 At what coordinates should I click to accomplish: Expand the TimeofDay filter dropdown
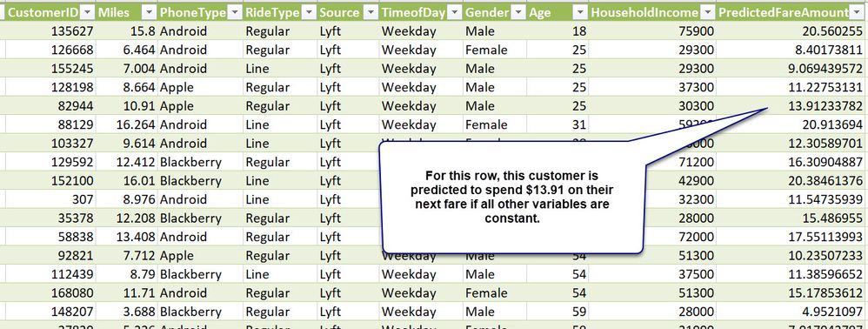coord(455,12)
